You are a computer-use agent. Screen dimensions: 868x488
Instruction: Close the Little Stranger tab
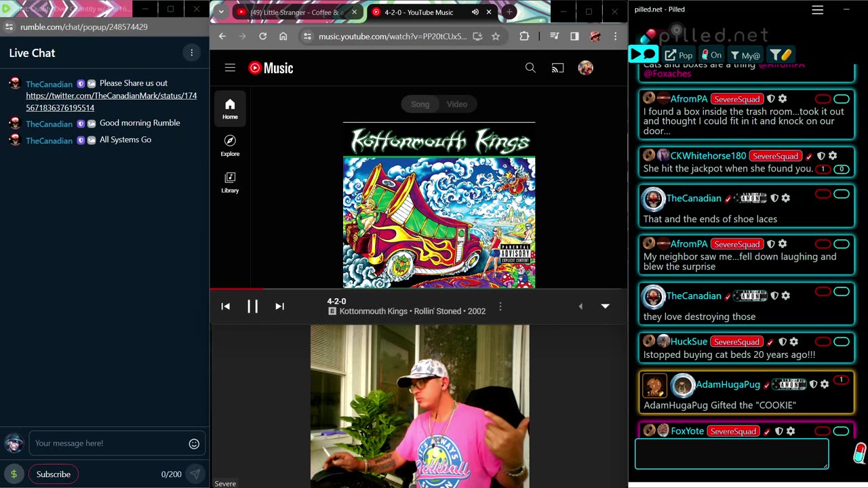[354, 12]
